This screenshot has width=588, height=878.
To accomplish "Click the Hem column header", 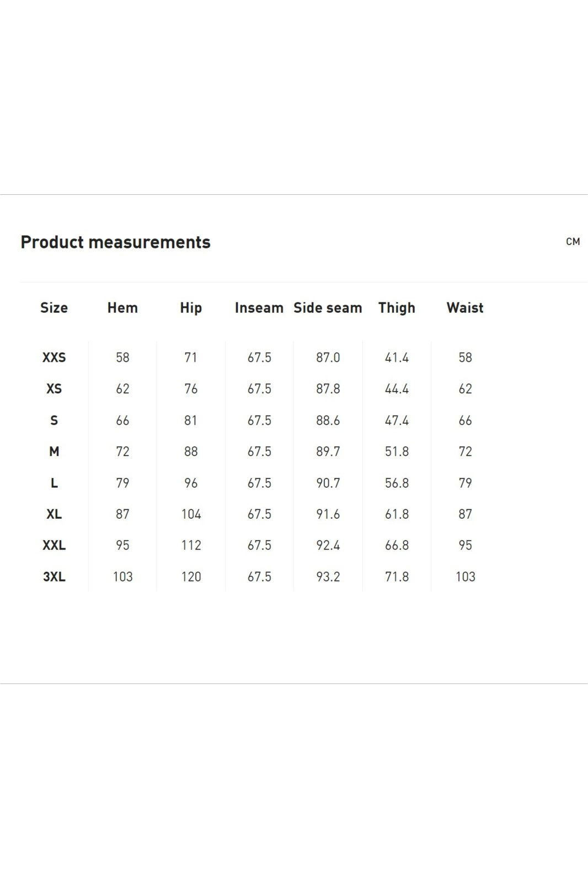I will (x=122, y=308).
